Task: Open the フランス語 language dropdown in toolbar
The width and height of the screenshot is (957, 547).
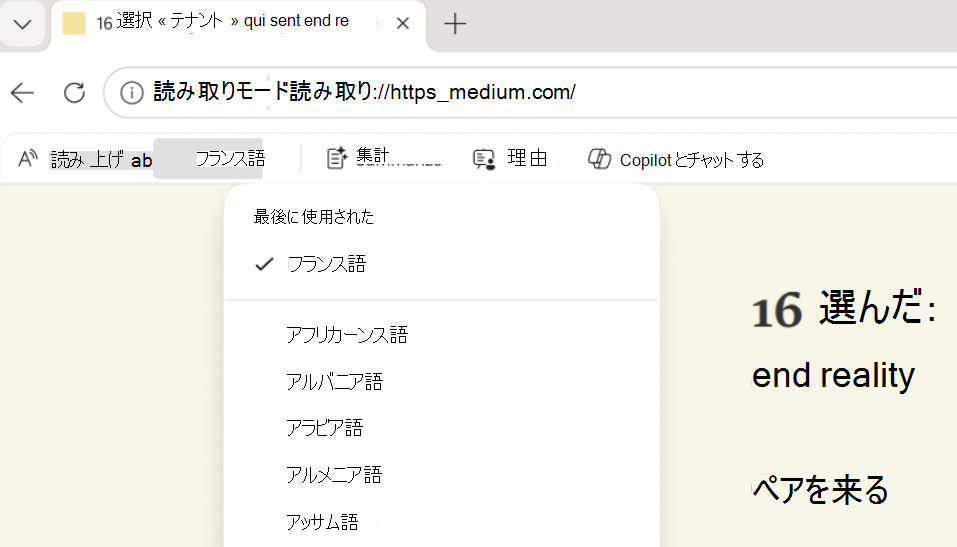Action: [x=208, y=159]
